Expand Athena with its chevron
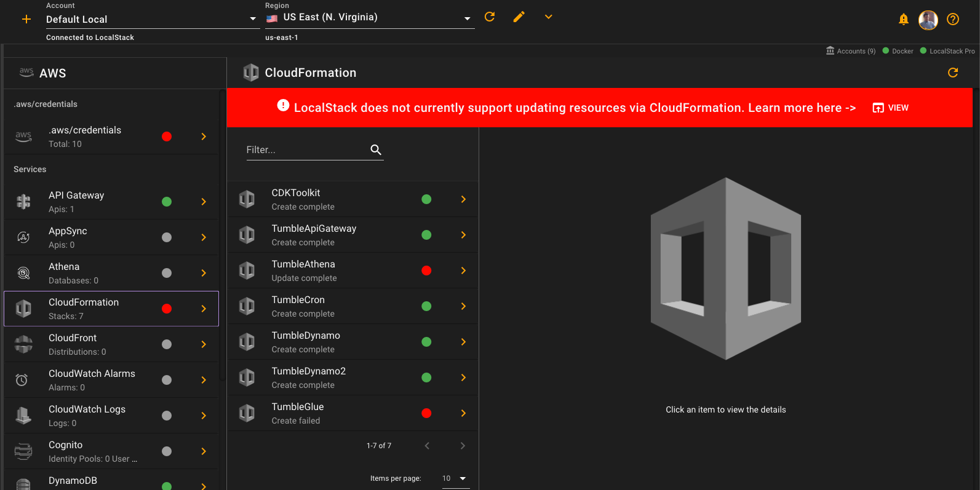 click(204, 273)
